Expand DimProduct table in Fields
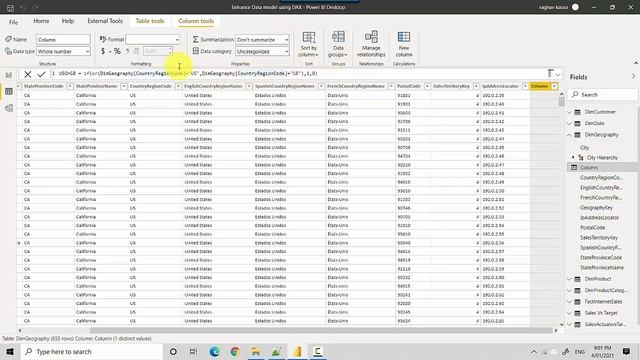Viewport: 640px width, 360px height. [x=570, y=279]
